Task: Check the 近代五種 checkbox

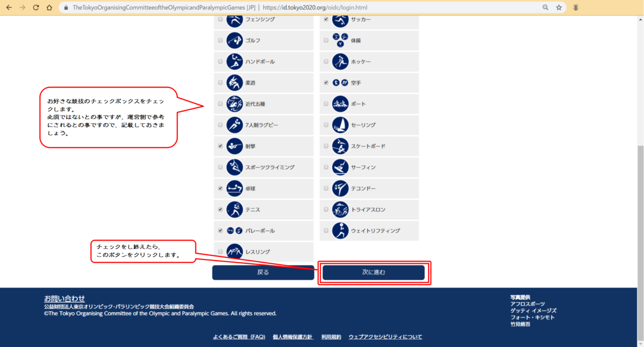Action: click(x=220, y=104)
